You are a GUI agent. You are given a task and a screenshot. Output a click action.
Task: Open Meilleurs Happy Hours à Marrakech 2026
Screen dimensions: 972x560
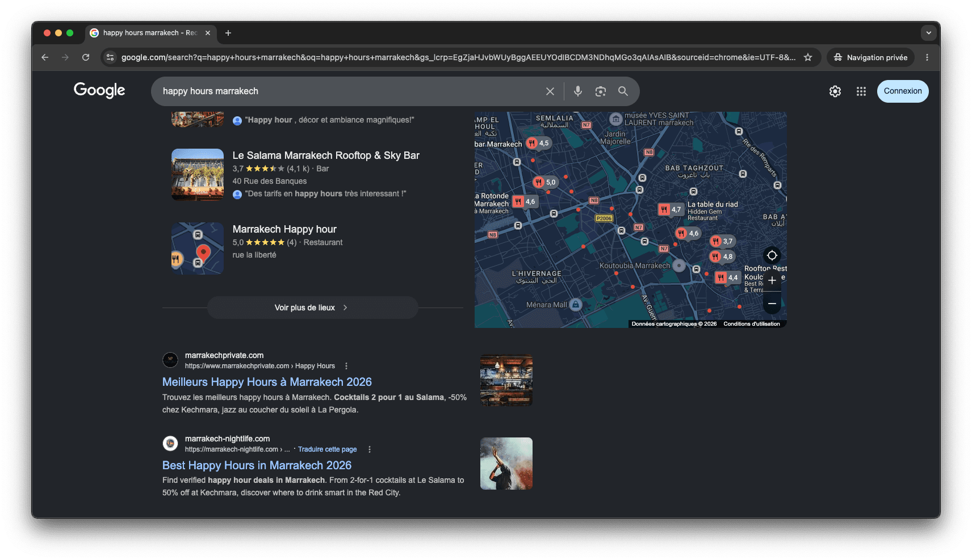coord(267,382)
